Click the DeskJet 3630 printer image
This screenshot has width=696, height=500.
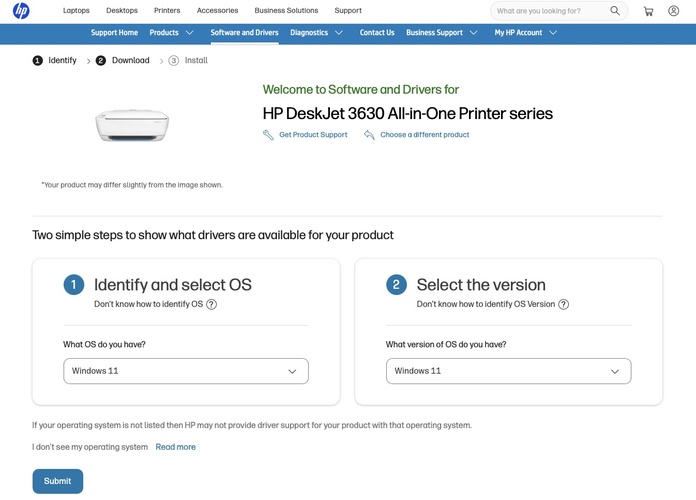click(x=132, y=126)
